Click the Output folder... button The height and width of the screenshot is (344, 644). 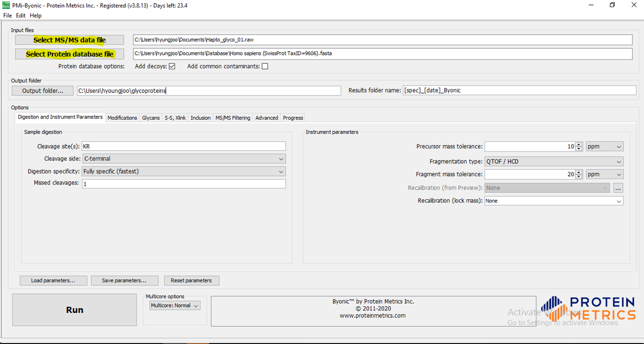(x=43, y=91)
